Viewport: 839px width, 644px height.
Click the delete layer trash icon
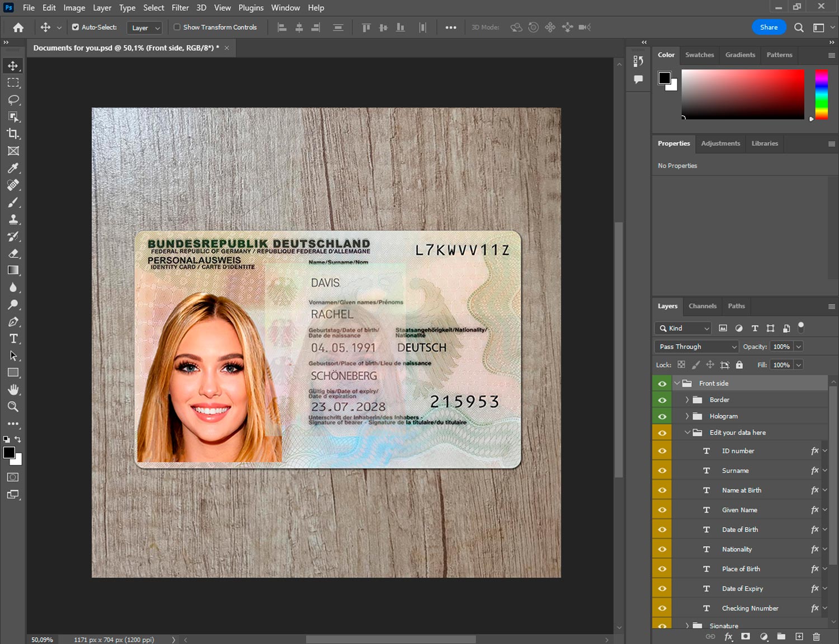click(x=816, y=637)
